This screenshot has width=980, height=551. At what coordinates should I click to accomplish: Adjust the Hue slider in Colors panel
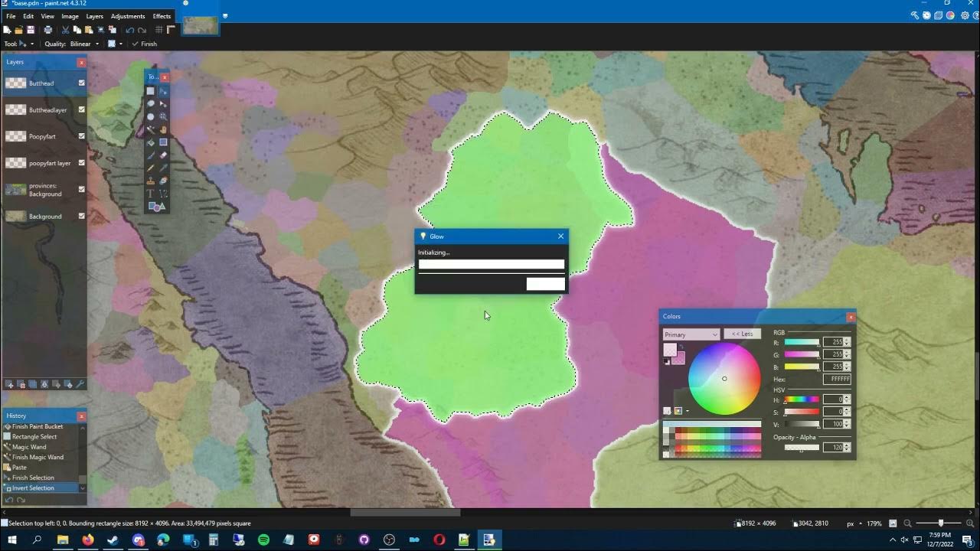click(x=802, y=399)
